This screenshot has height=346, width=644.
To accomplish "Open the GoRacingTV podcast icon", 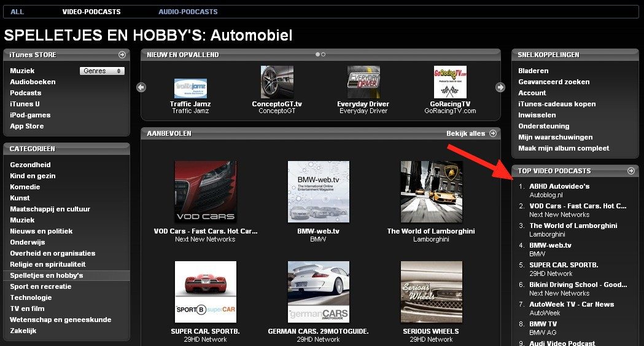I will [450, 82].
